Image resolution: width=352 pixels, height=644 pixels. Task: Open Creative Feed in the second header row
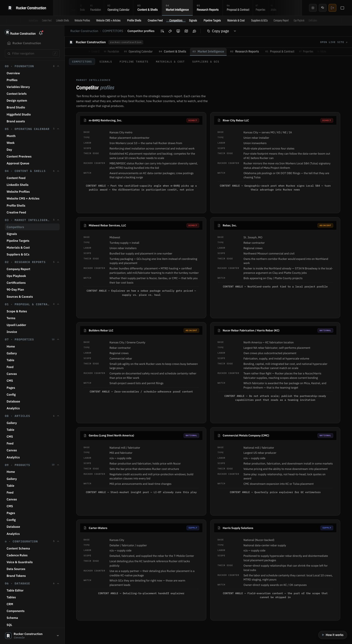[155, 21]
